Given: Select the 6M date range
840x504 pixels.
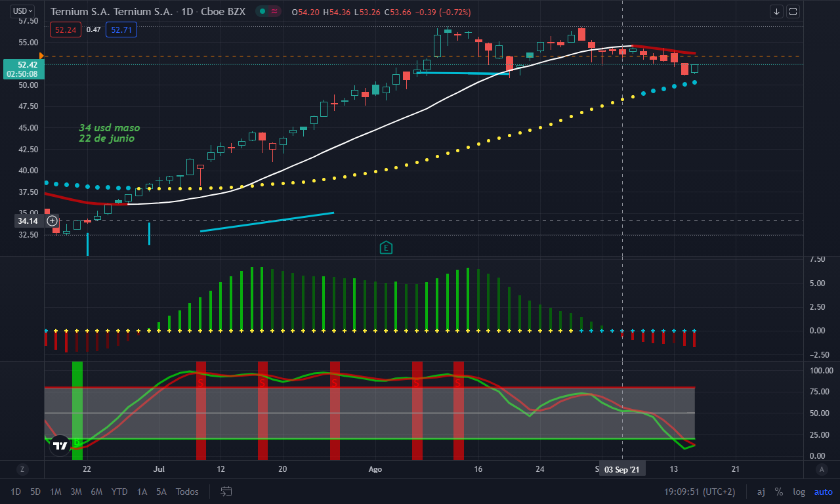Looking at the screenshot, I should click(96, 492).
